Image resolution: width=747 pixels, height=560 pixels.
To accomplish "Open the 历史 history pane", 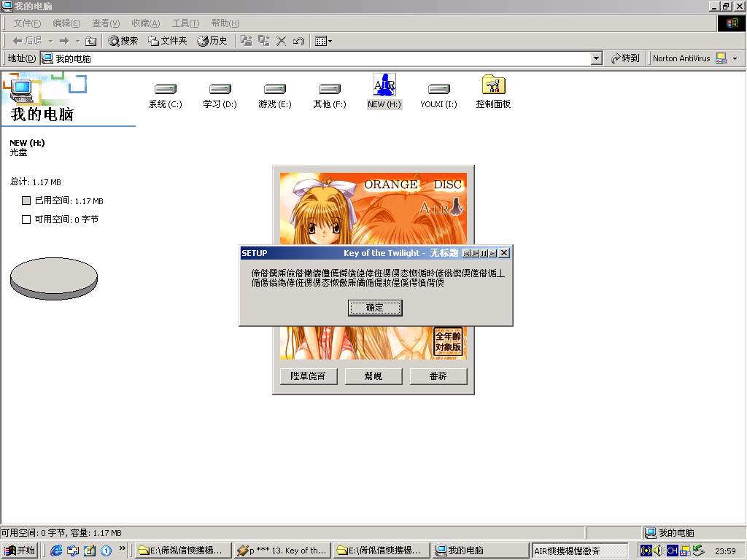I will pos(212,41).
